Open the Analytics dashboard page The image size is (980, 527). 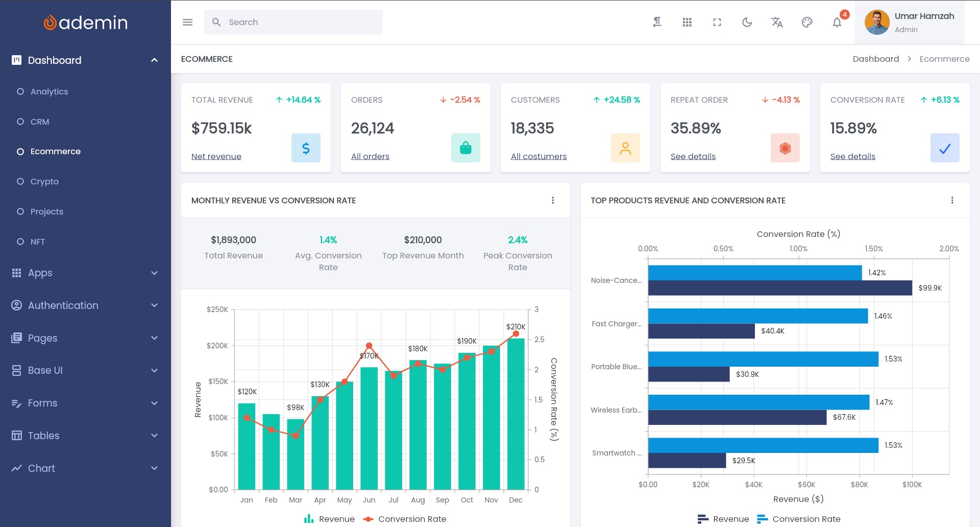(x=49, y=92)
